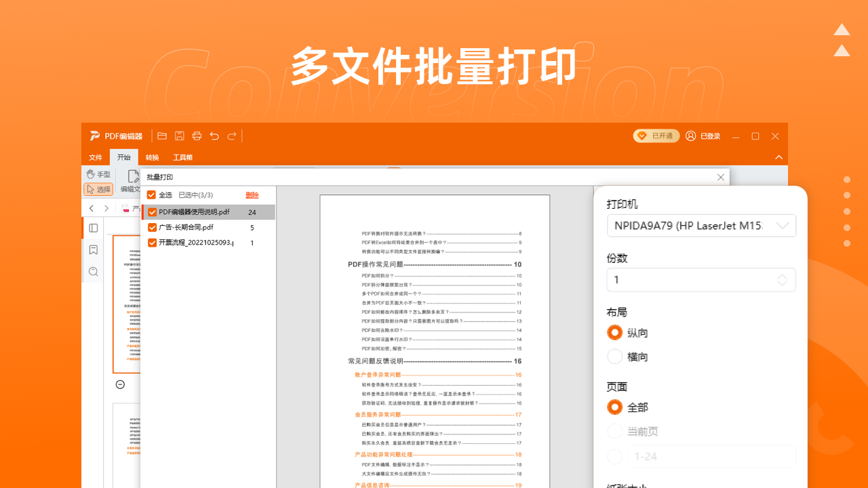Click the 删除 delete link
The width and height of the screenshot is (868, 488).
[252, 195]
